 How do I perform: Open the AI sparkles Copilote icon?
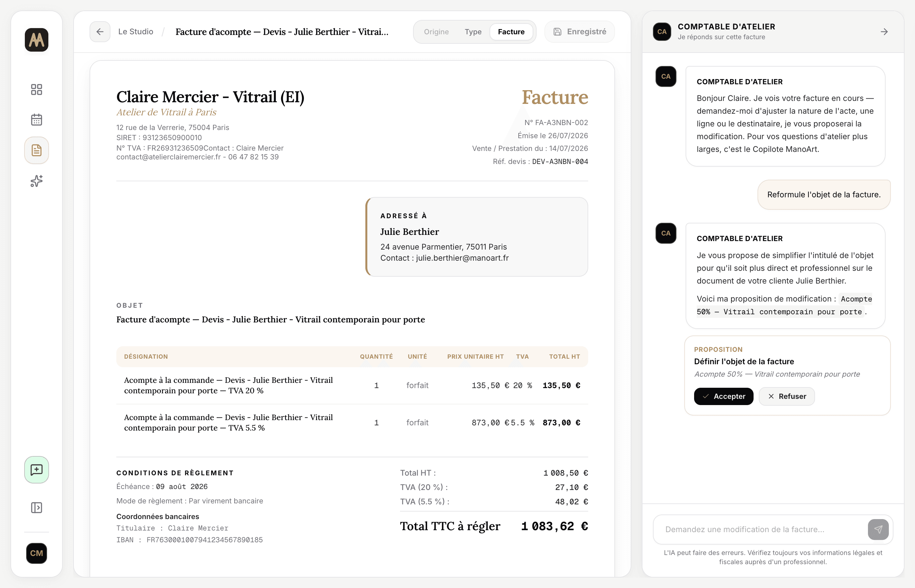pos(37,181)
